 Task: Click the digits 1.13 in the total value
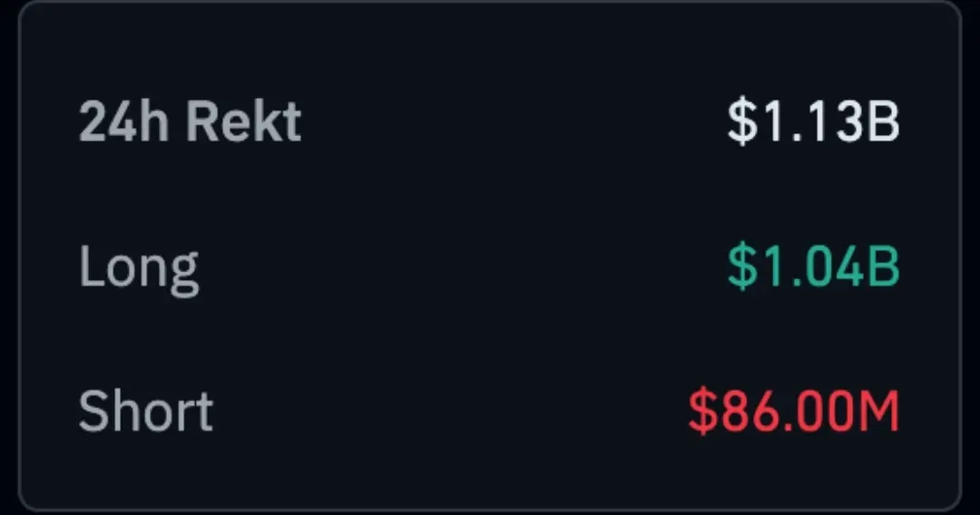pyautogui.click(x=813, y=121)
